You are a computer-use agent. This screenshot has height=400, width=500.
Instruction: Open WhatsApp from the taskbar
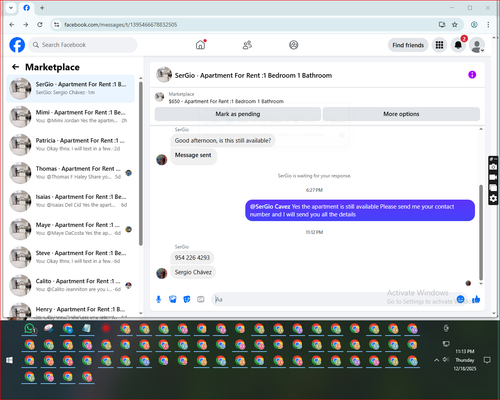[x=30, y=329]
